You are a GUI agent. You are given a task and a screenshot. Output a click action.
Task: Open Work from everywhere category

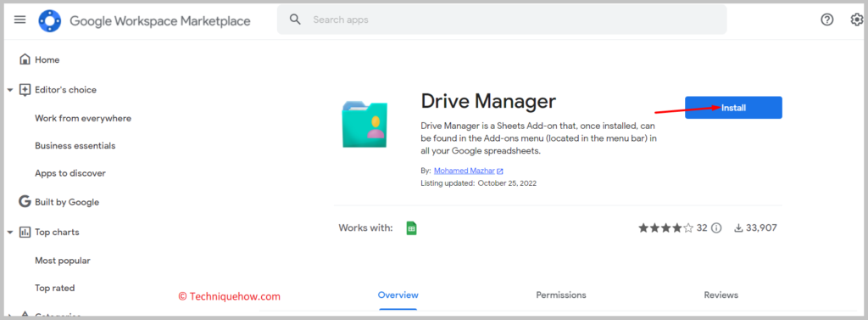click(83, 119)
